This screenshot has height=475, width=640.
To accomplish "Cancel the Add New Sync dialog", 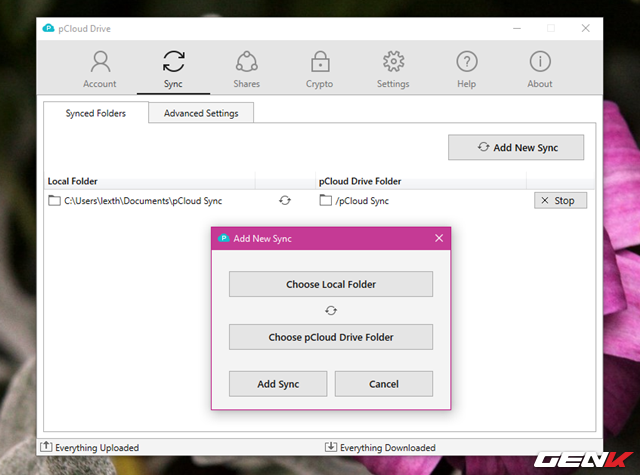I will tap(384, 384).
